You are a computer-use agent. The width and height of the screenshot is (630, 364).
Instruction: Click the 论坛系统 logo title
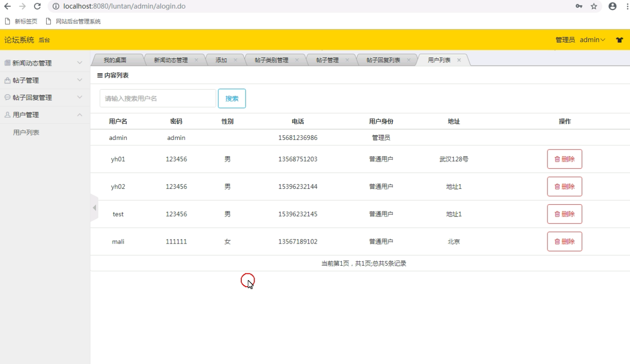pos(19,40)
